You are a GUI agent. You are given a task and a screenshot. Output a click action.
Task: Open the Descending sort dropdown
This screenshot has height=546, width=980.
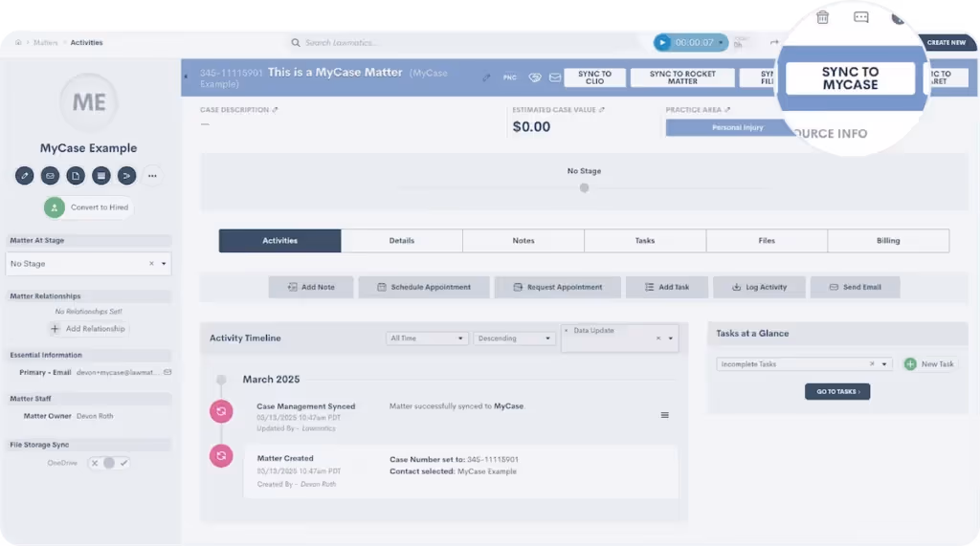click(514, 339)
